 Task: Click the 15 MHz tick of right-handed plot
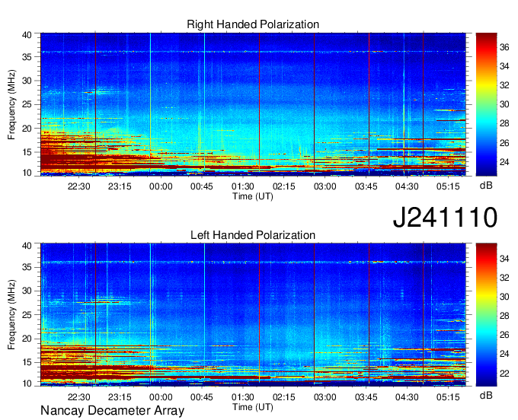pos(27,152)
